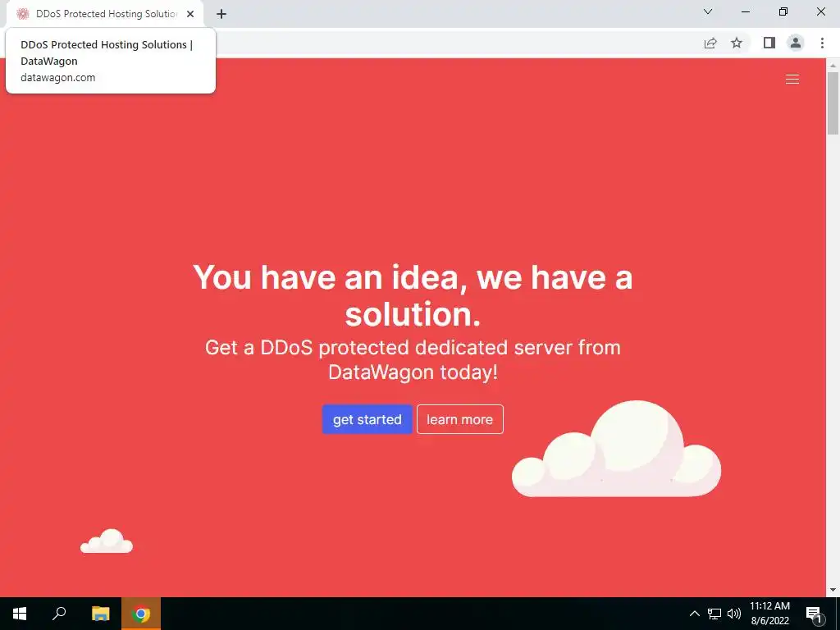Click the Chrome icon in the taskbar
Viewport: 840px width, 630px height.
tap(141, 614)
